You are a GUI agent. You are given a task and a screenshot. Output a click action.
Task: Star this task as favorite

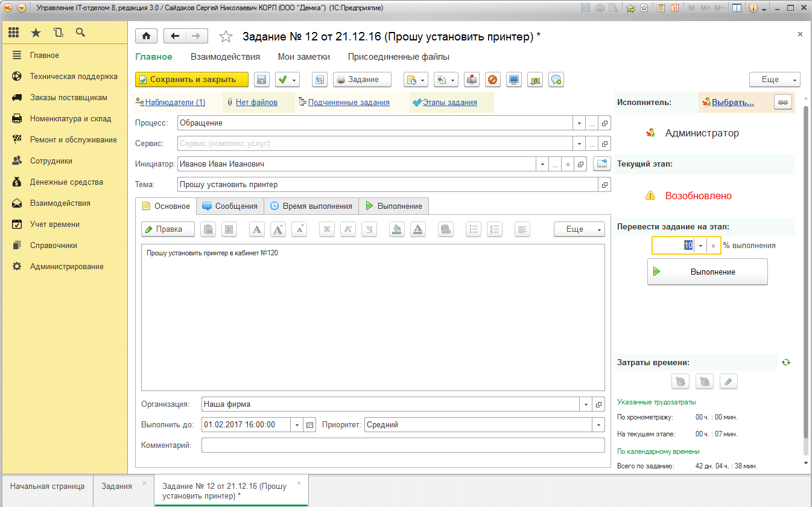226,37
